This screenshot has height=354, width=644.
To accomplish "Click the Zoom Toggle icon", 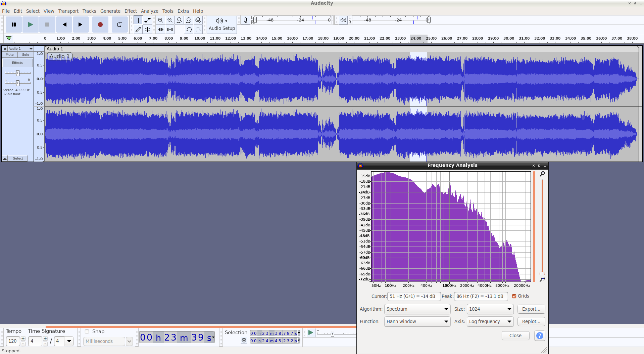I will pos(198,20).
